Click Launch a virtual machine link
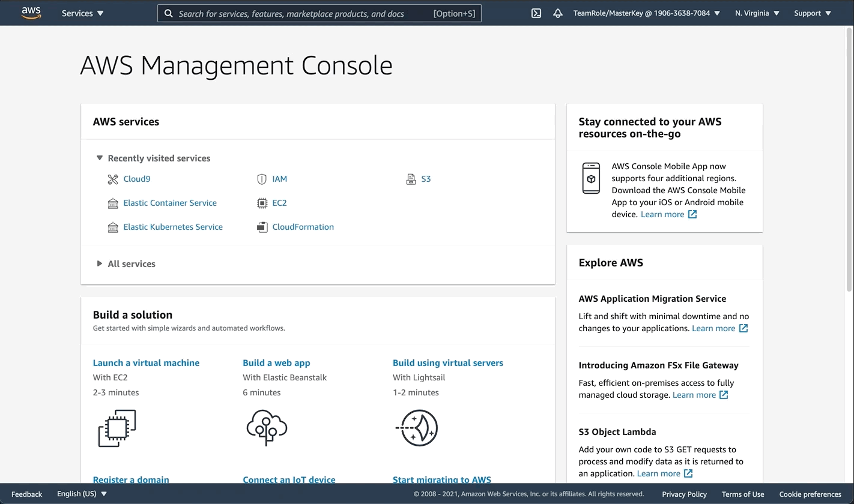The width and height of the screenshot is (854, 504). tap(146, 363)
